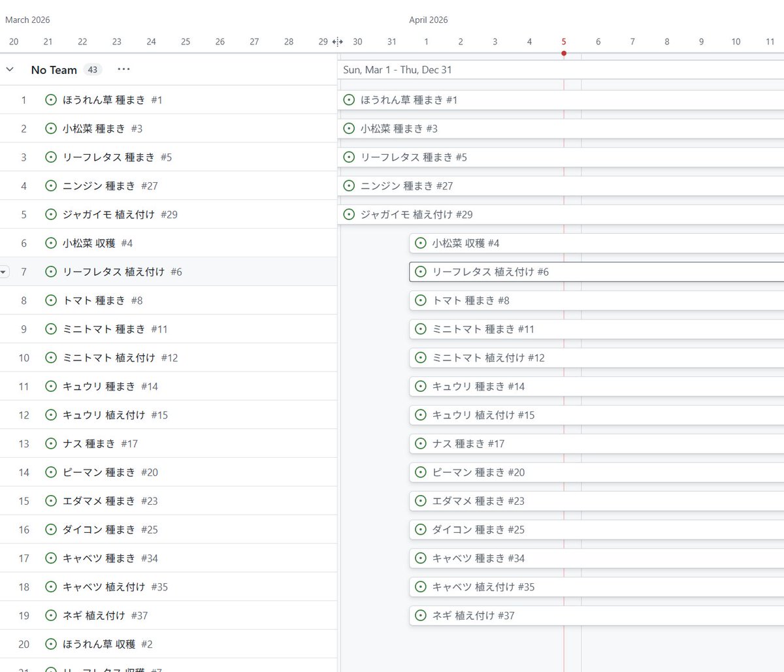Viewport: 784px width, 672px height.
Task: Click the open issue icon for ニンジン 種まき #27 in table
Action: (x=51, y=185)
